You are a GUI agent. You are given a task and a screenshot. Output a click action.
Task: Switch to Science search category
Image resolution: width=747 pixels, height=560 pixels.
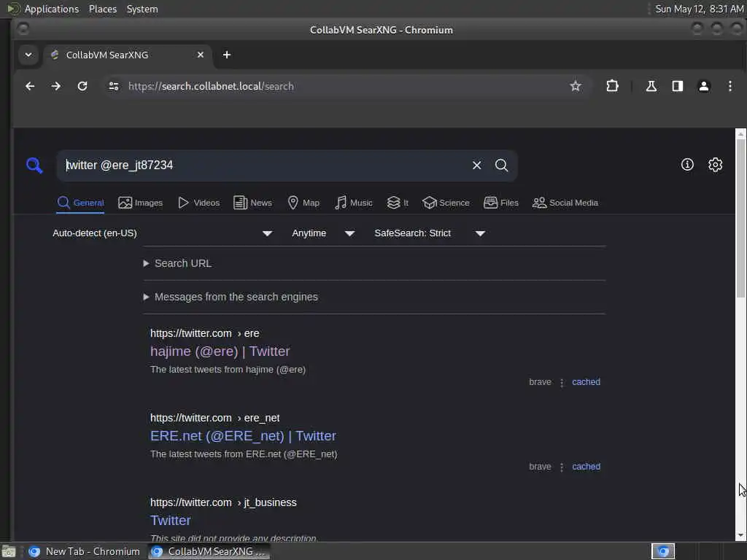pyautogui.click(x=446, y=203)
